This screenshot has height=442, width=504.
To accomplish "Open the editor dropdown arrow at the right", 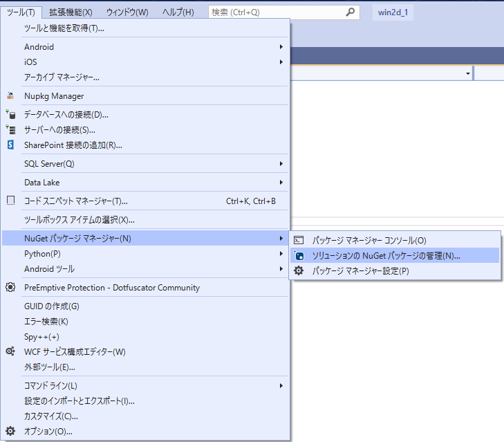I will click(x=468, y=73).
